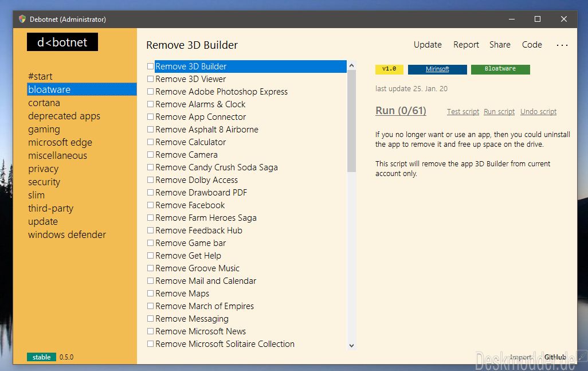The width and height of the screenshot is (588, 371).
Task: Click the script list scrollbar thumb
Action: coord(351,121)
